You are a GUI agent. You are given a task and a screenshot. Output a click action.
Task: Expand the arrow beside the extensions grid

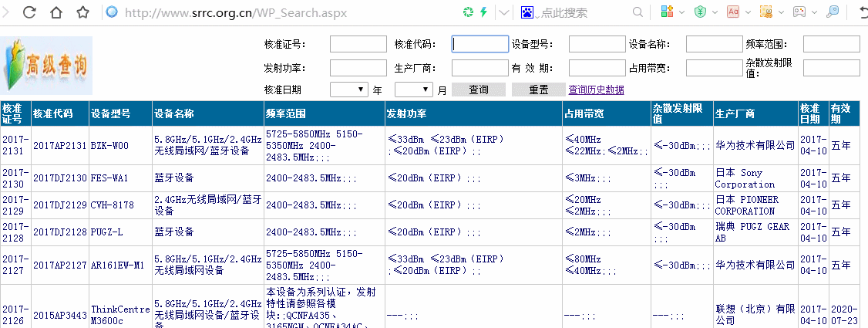pyautogui.click(x=681, y=12)
